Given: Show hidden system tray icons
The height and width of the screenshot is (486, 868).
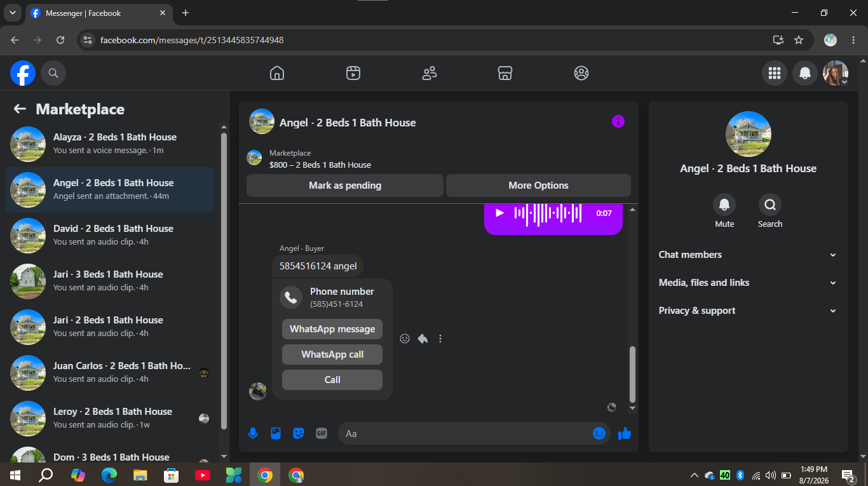Looking at the screenshot, I should [694, 475].
